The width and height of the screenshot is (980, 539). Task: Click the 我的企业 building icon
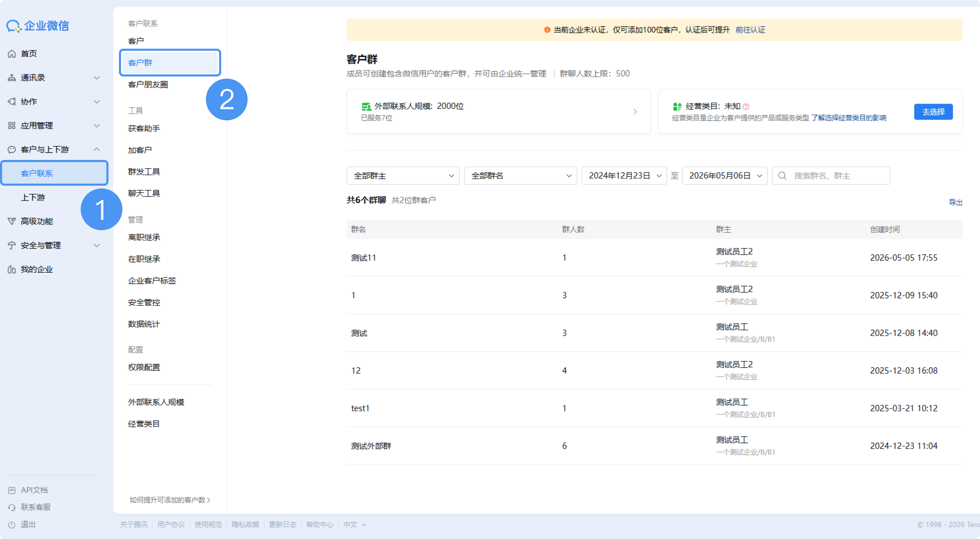tap(12, 269)
